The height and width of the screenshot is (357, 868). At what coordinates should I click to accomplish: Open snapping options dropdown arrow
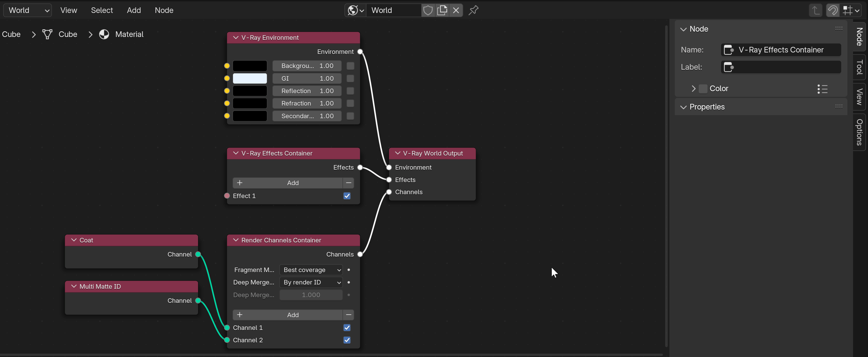(858, 10)
